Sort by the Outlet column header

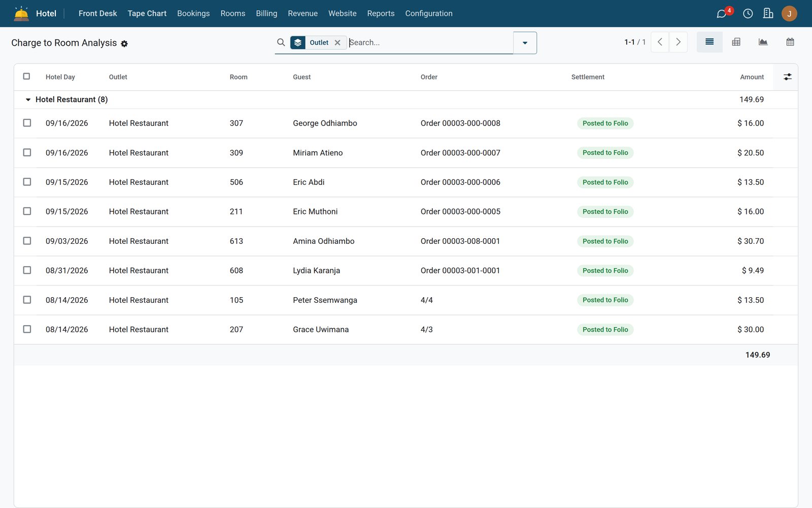coord(118,77)
